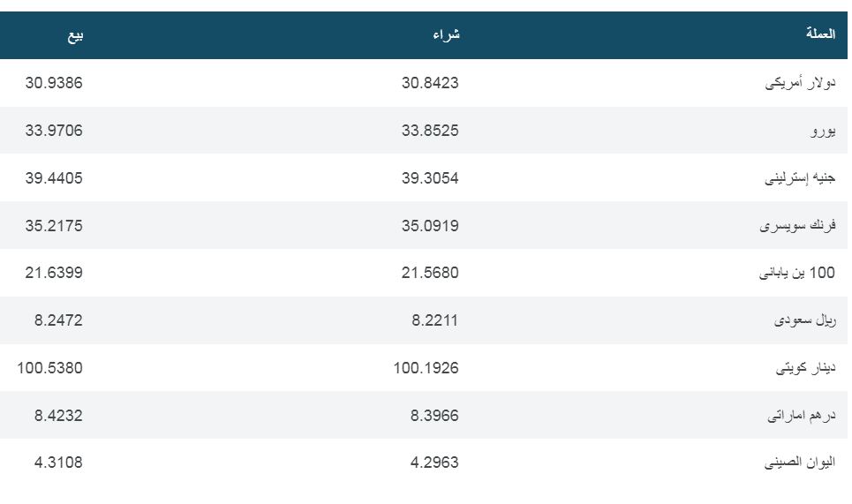Click the بيع column header
852x504 pixels.
(75, 35)
